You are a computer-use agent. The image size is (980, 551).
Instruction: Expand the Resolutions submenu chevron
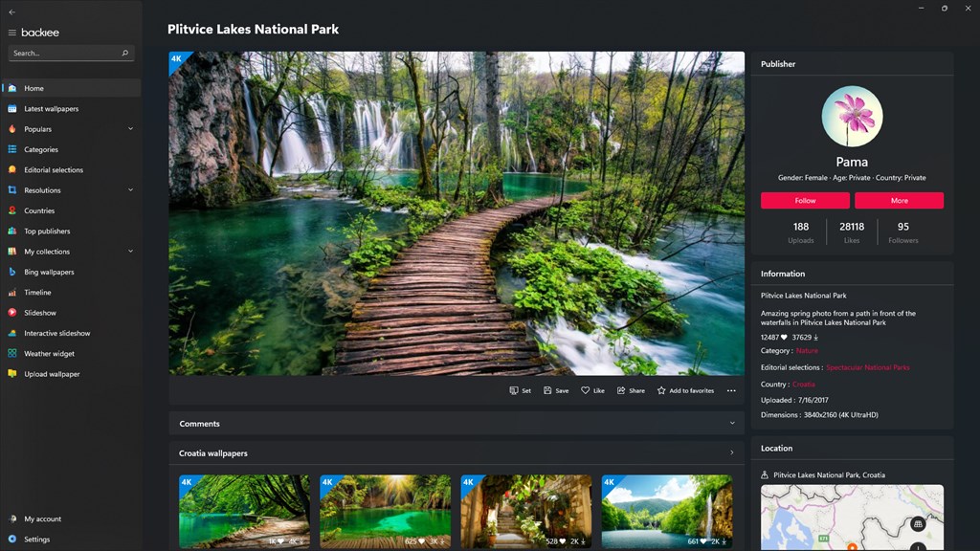(130, 190)
